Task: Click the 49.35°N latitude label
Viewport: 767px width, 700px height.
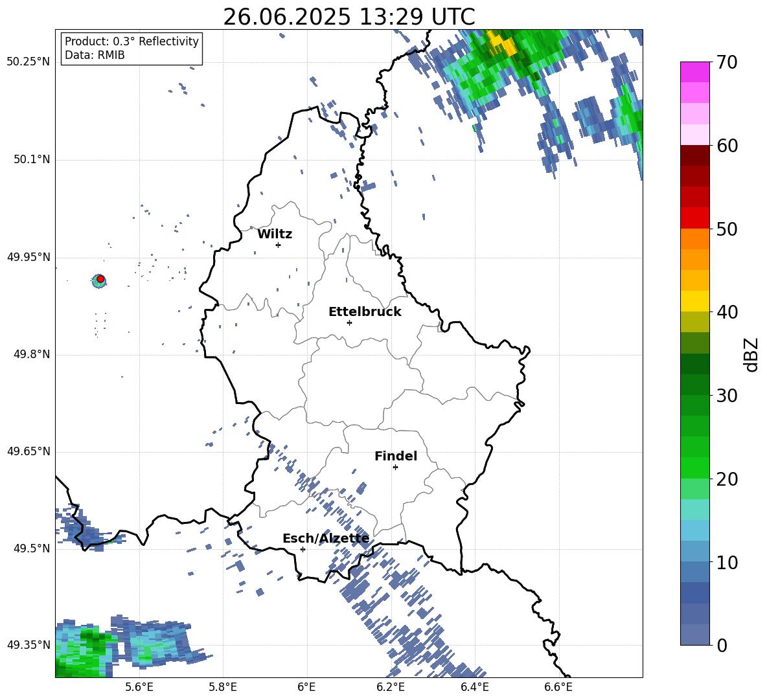Action: click(29, 645)
